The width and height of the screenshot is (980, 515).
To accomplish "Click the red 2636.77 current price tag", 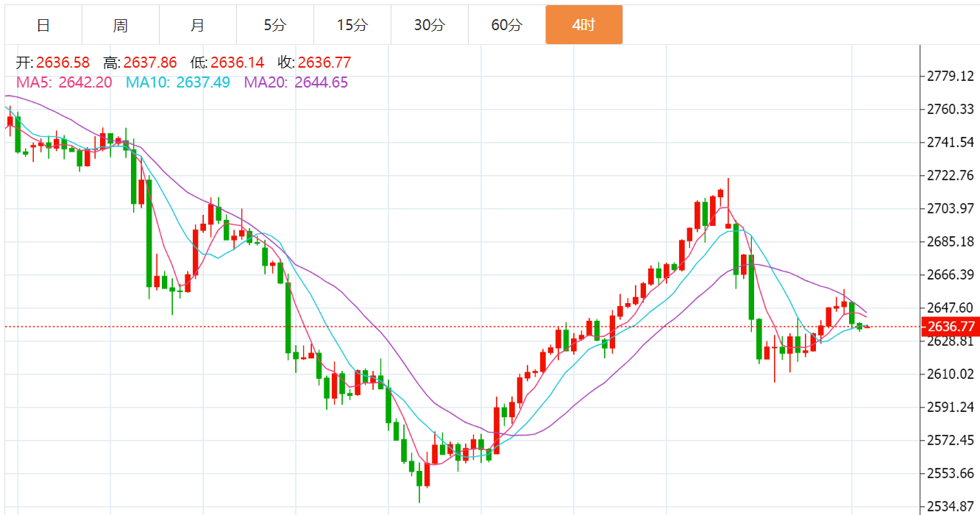I will click(x=951, y=327).
